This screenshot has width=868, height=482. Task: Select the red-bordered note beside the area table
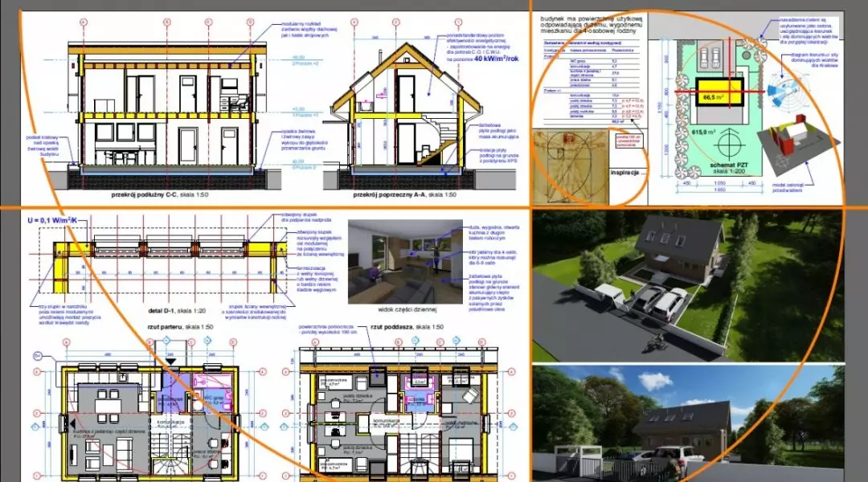[x=628, y=140]
